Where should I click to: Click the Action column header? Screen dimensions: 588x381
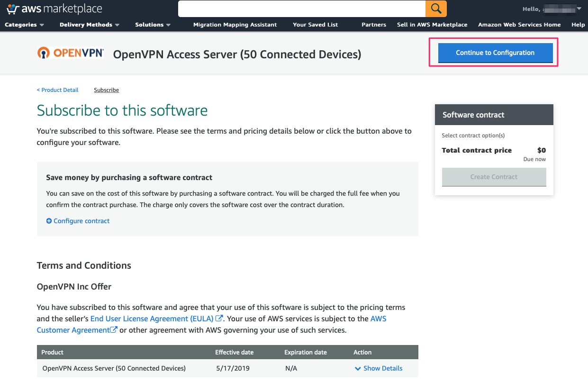coord(362,352)
